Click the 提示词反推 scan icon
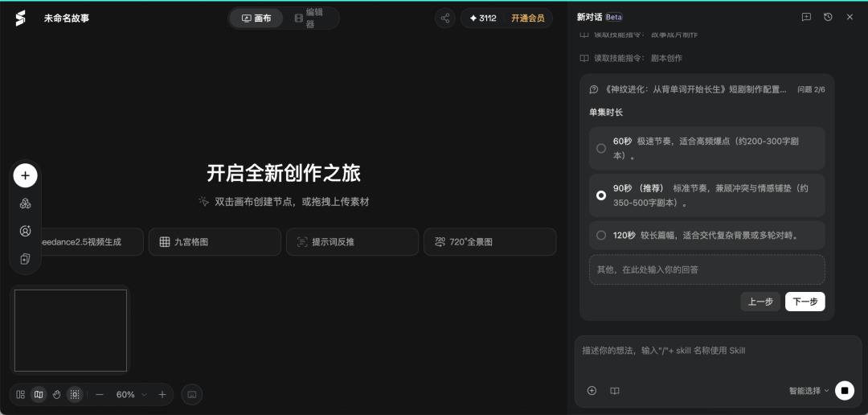Image resolution: width=868 pixels, height=415 pixels. pyautogui.click(x=301, y=242)
